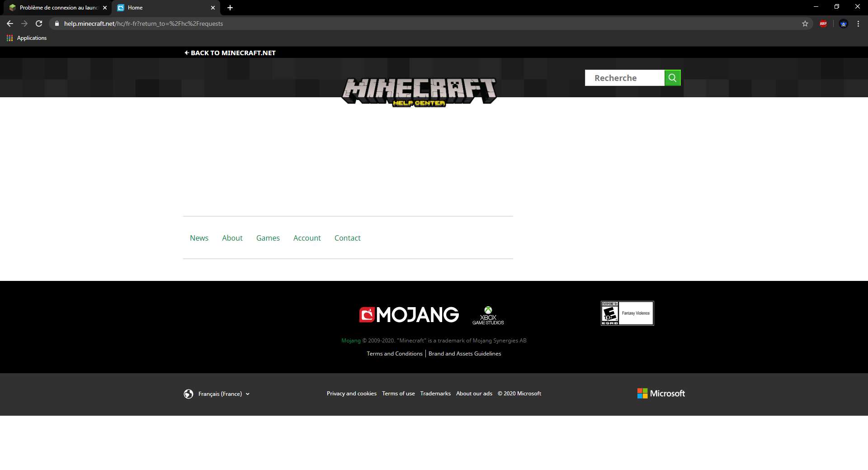Image resolution: width=868 pixels, height=470 pixels.
Task: Open the green Mojang copyright link
Action: coord(351,341)
